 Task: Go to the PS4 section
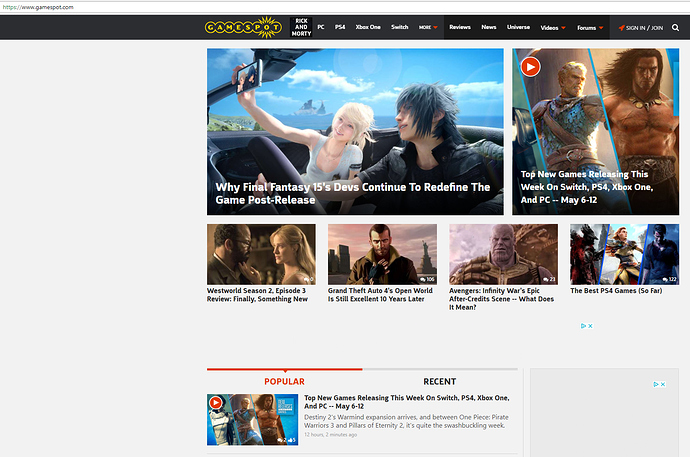340,27
